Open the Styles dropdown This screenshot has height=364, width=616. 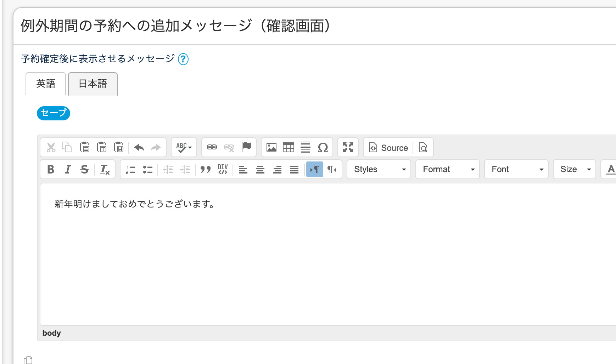click(379, 170)
